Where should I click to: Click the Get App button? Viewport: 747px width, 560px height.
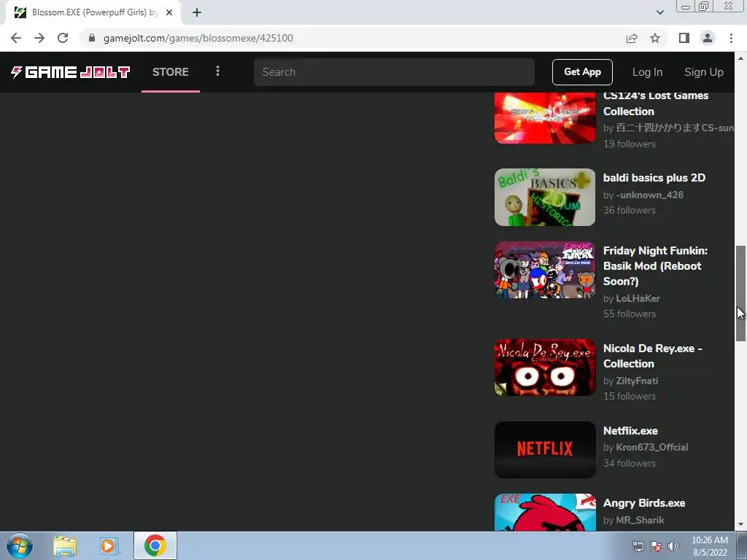pos(582,72)
